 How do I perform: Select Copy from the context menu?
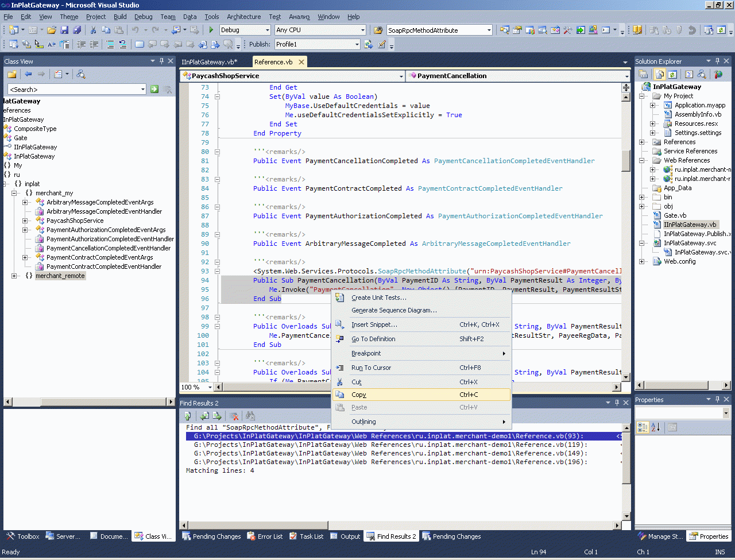coord(359,395)
